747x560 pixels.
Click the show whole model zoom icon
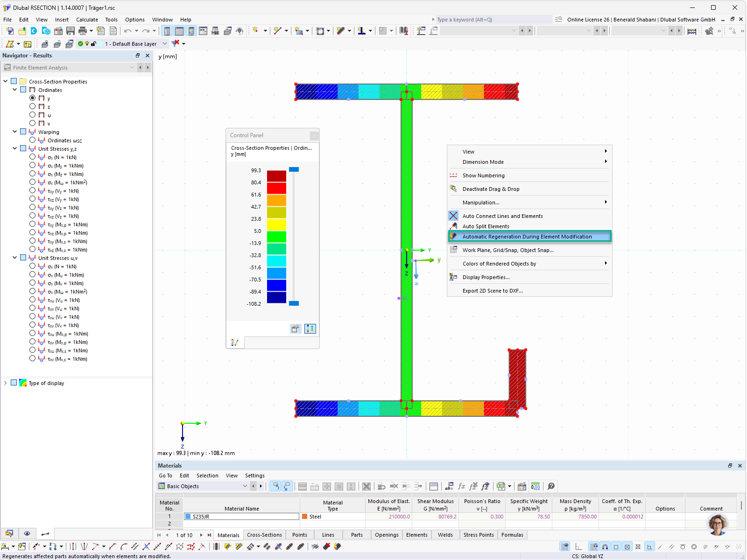click(x=709, y=31)
